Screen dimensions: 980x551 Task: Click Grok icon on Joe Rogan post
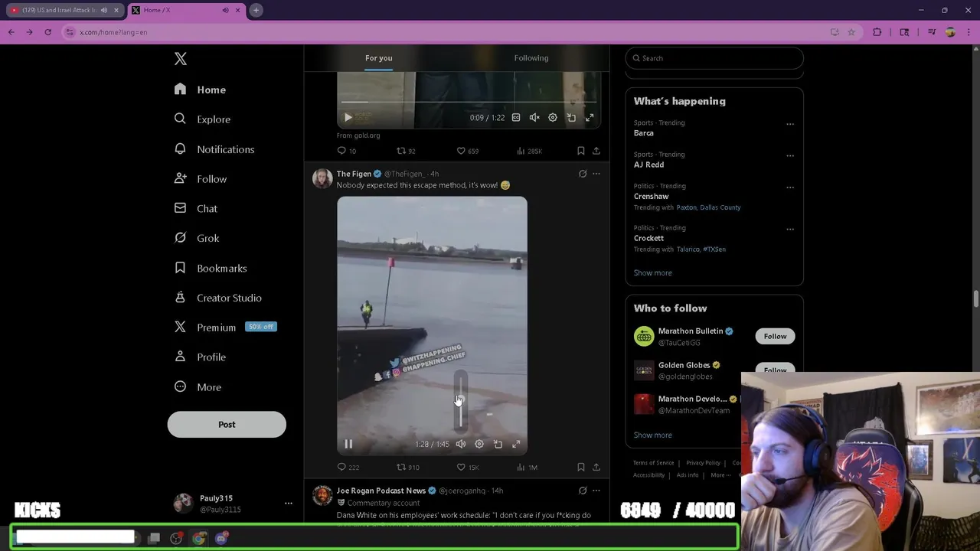point(583,491)
